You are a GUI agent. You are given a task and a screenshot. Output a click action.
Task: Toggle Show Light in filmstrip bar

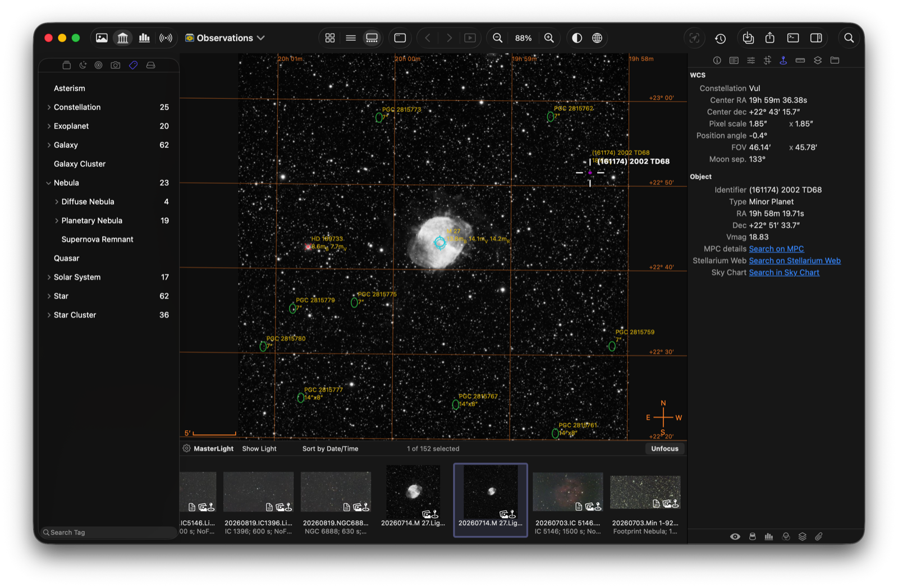pos(259,449)
